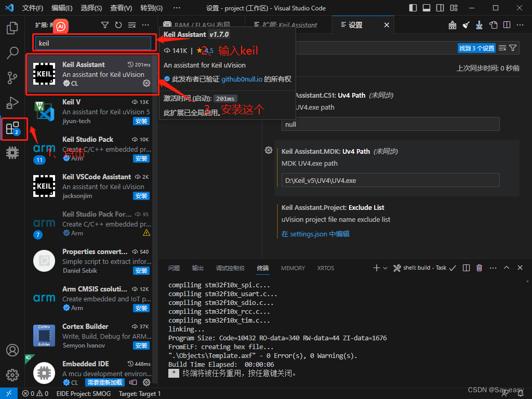Edit the MDK Uv4 Path input field
The width and height of the screenshot is (532, 399).
(391, 180)
